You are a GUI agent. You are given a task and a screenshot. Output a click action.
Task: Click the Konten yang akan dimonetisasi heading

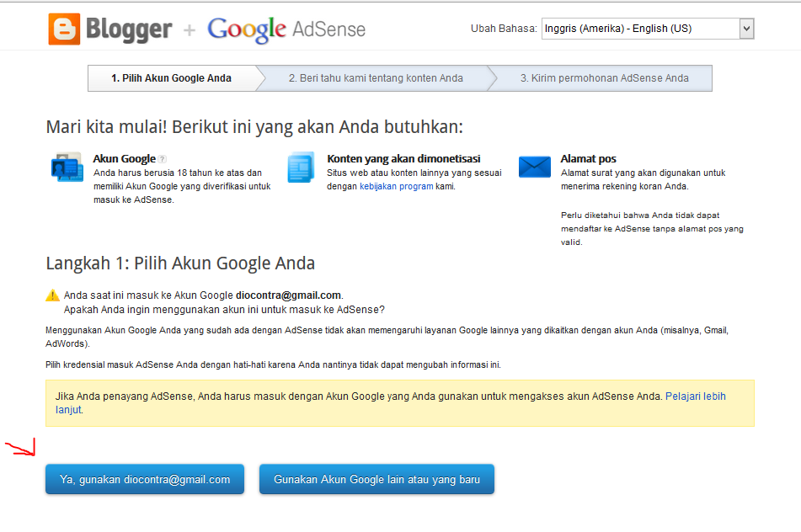pos(403,159)
